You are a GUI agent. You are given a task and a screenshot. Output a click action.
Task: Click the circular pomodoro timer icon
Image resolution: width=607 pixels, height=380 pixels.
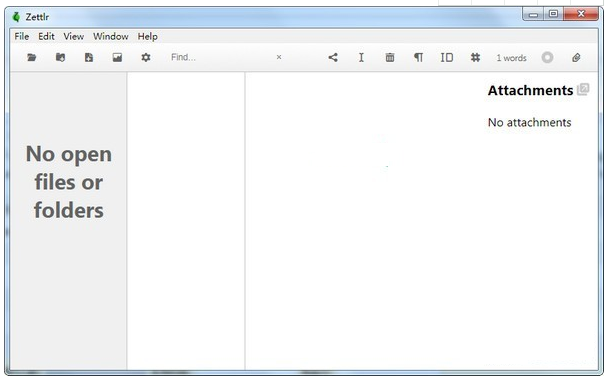click(x=547, y=58)
